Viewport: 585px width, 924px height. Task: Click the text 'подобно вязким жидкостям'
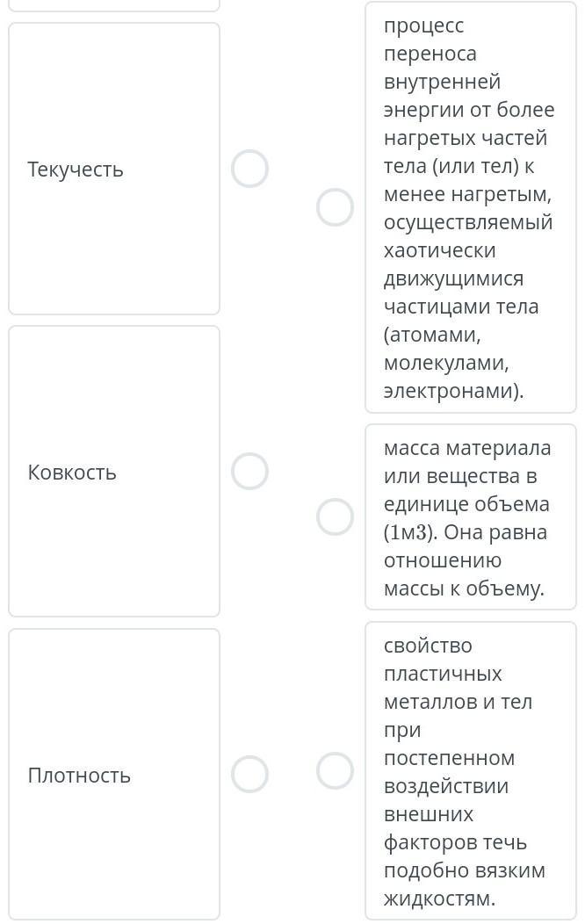pyautogui.click(x=465, y=884)
